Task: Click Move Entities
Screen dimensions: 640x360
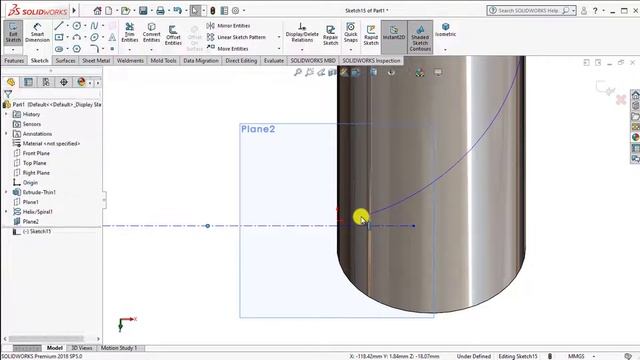Action: 228,49
